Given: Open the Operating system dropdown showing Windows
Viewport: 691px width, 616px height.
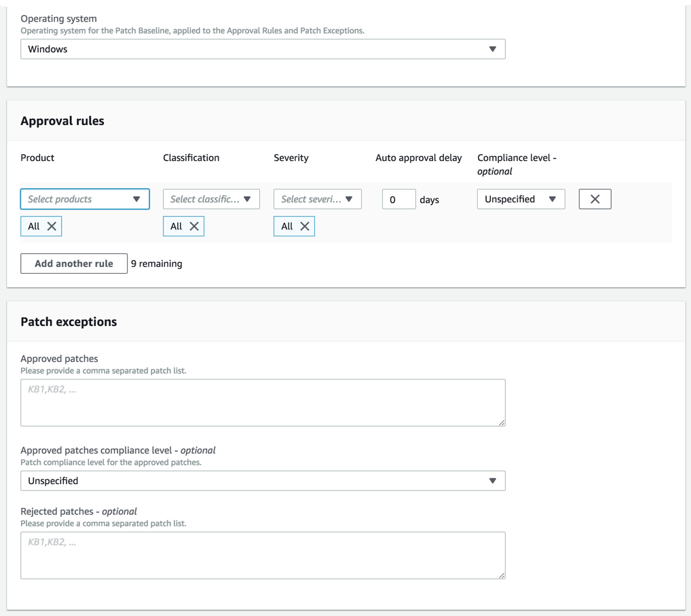Looking at the screenshot, I should 263,49.
